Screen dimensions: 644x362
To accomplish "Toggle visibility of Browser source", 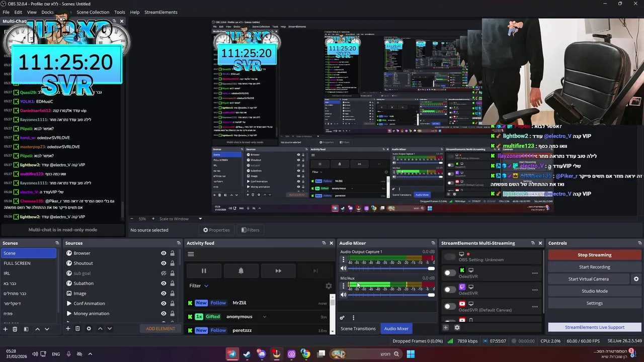I will (x=164, y=253).
